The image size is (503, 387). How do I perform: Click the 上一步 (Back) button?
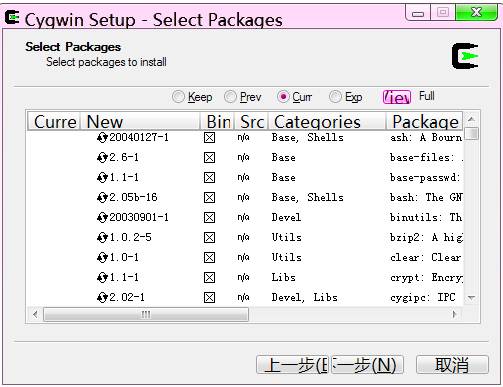(293, 365)
